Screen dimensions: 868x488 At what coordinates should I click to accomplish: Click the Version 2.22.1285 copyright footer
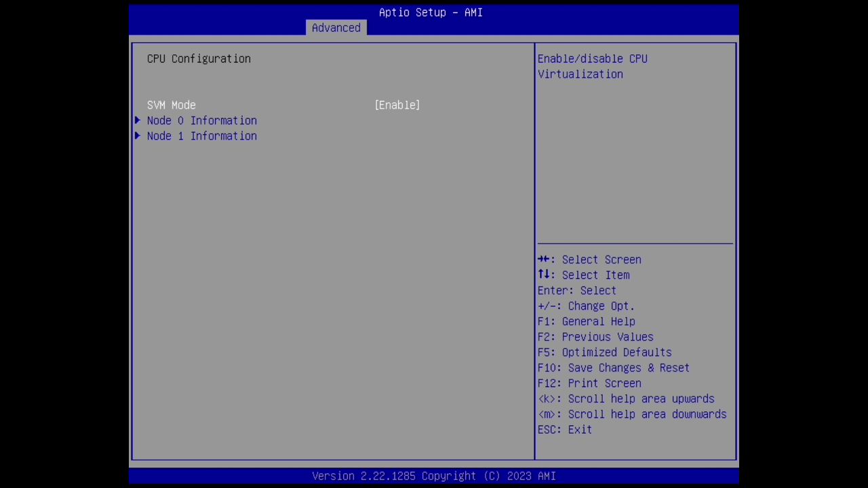[x=434, y=476]
